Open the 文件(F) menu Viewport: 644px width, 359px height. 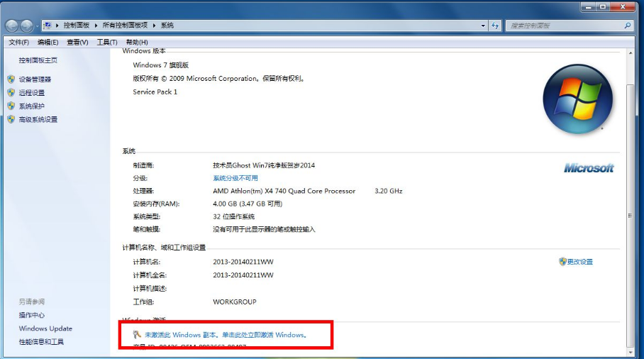[18, 42]
